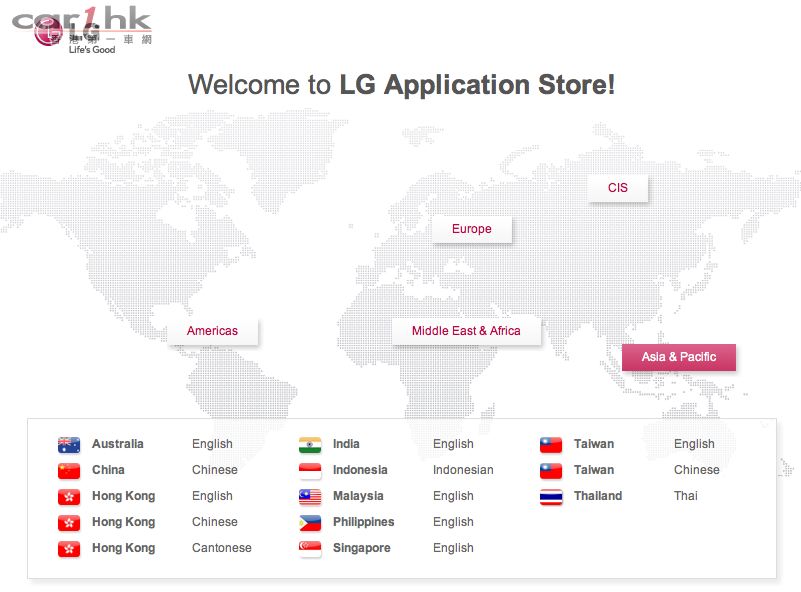Click Taiwan name in Chinese row
801x592 pixels.
coord(594,470)
